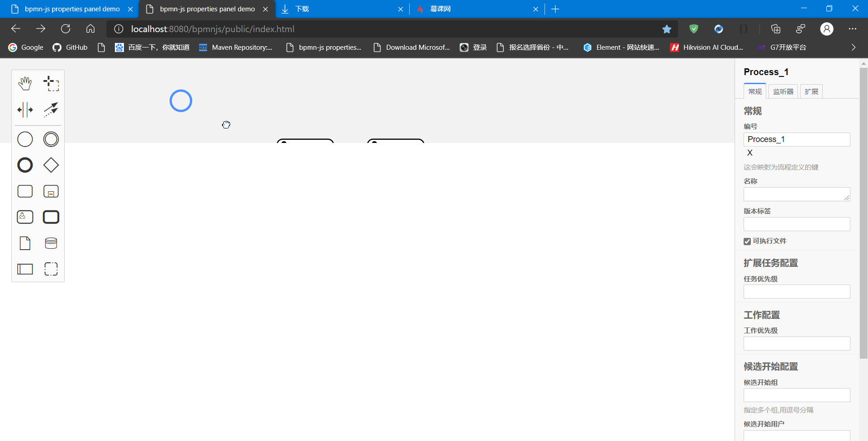868x441 pixels.
Task: Create a Pool/Participant from palette
Action: click(x=25, y=269)
